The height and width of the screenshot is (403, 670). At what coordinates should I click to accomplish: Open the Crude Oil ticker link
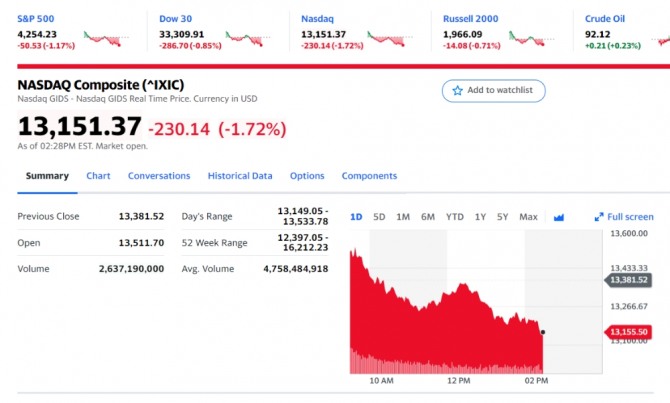pos(605,18)
